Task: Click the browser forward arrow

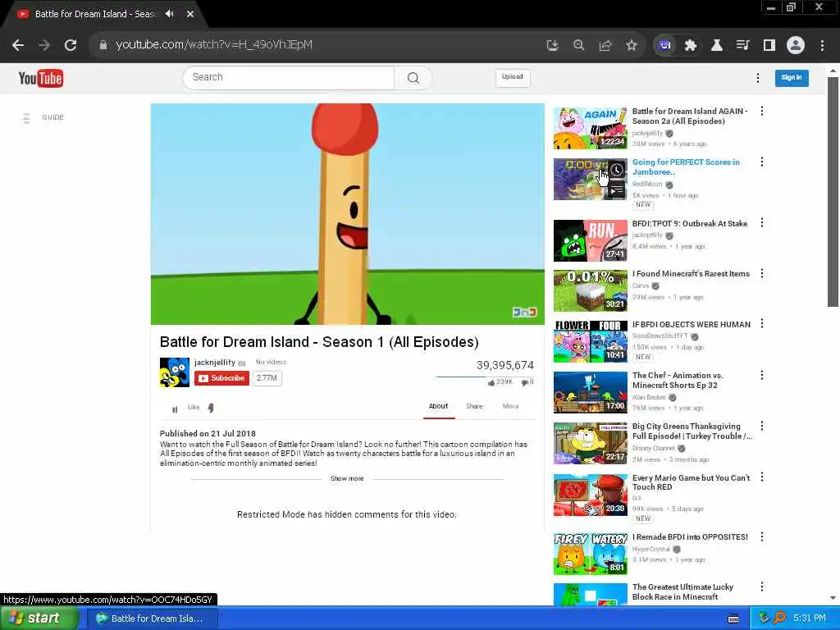Action: (x=44, y=45)
